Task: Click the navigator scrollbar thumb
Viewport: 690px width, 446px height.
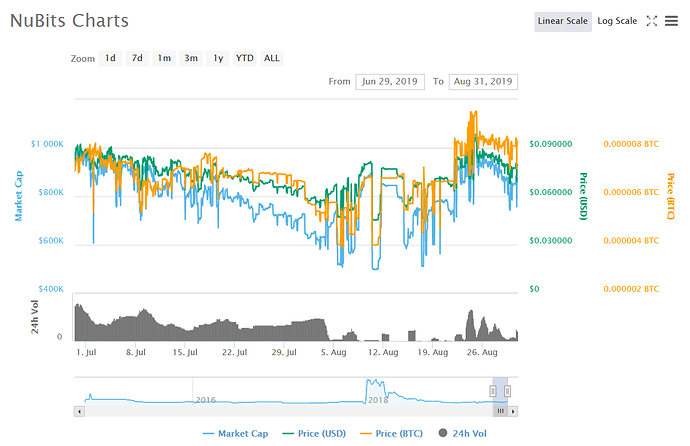Action: tap(500, 411)
